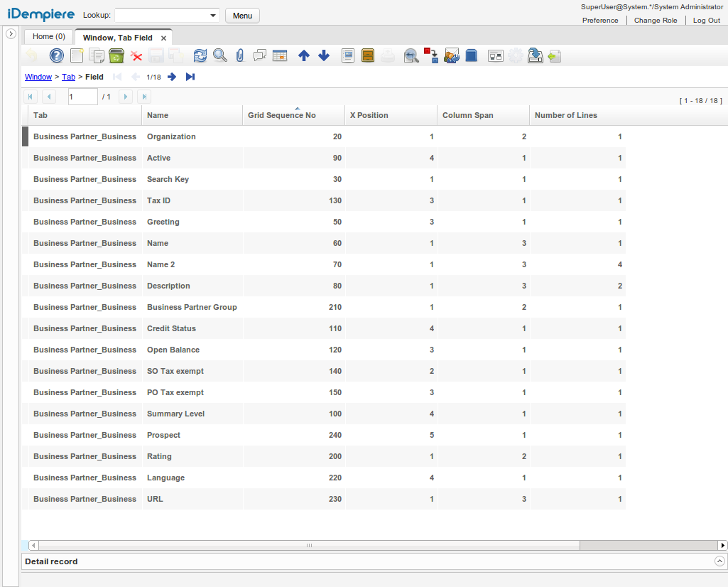Click the Refresh icon in toolbar

pyautogui.click(x=200, y=55)
